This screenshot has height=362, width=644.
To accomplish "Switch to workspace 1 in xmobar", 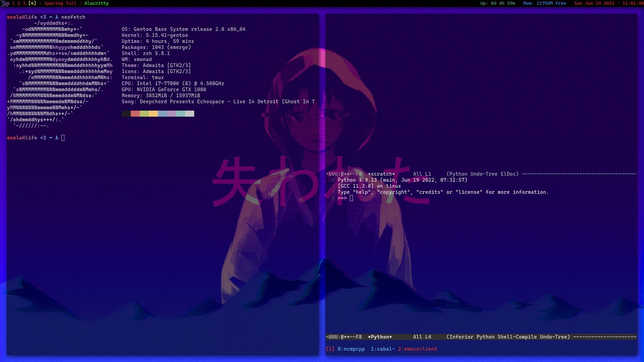I will (x=13, y=3).
